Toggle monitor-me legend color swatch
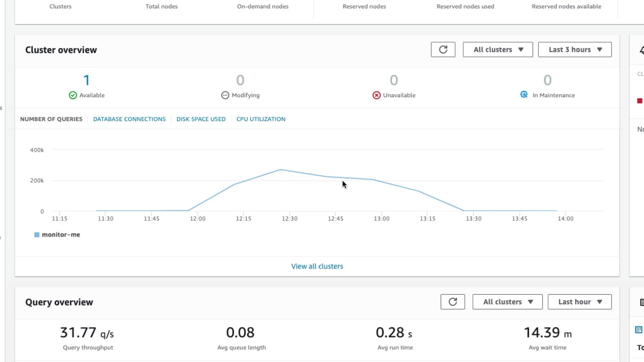Screen dimensions: 644x362 37,235
